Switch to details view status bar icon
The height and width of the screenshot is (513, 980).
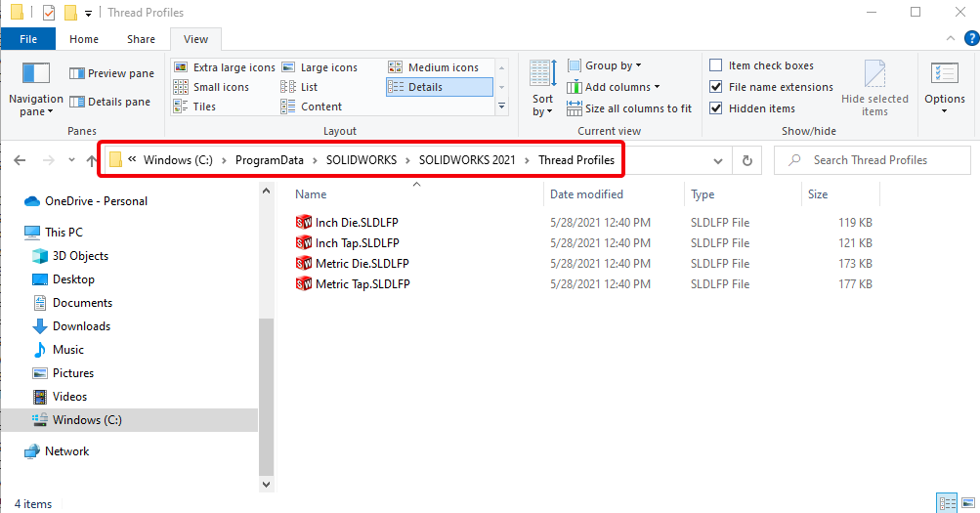point(947,503)
